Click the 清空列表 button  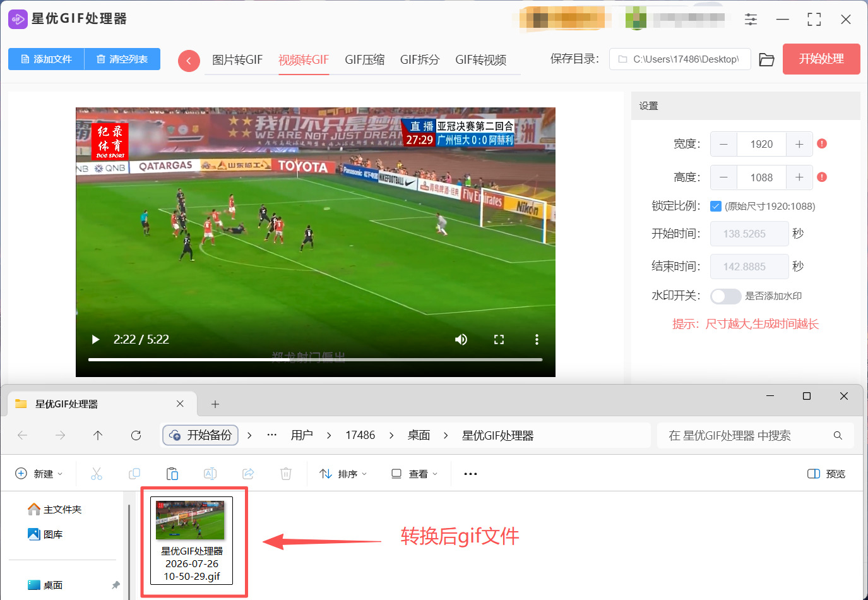[122, 59]
